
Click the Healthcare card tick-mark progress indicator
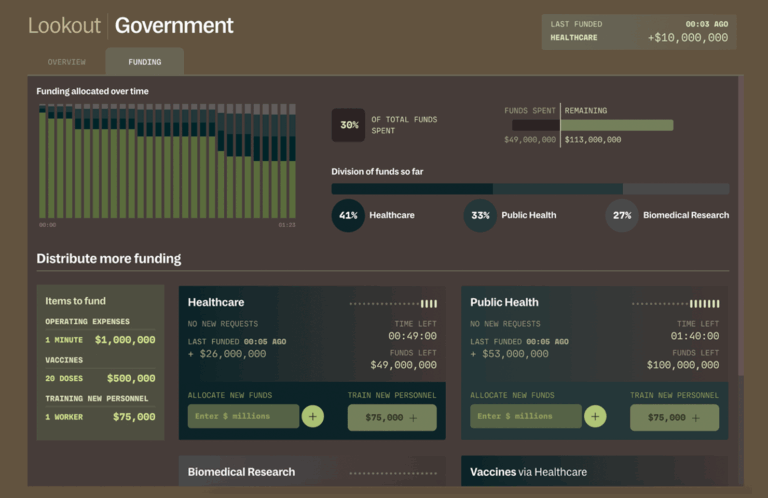point(393,303)
